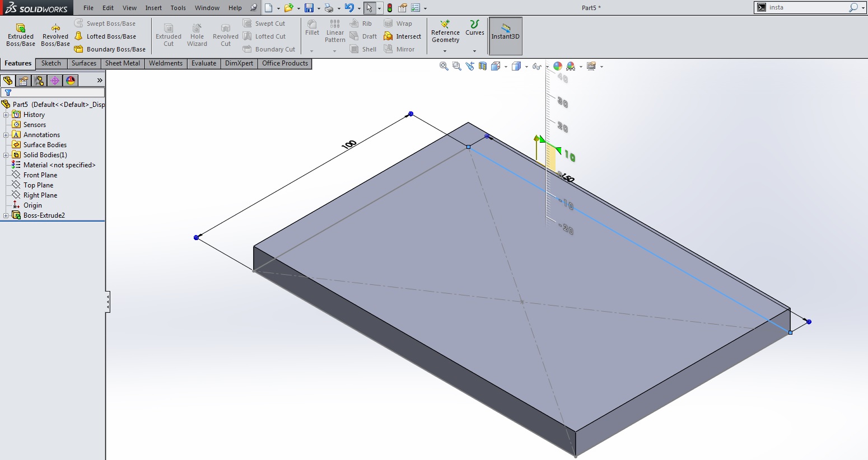Expand the Solid Bodies(1) folder
868x460 pixels.
click(6, 155)
